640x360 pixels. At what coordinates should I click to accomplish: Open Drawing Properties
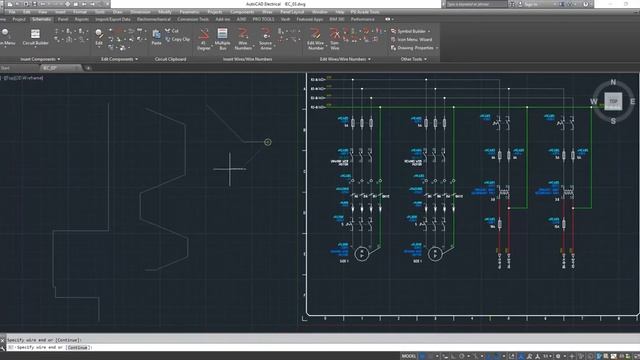(412, 48)
